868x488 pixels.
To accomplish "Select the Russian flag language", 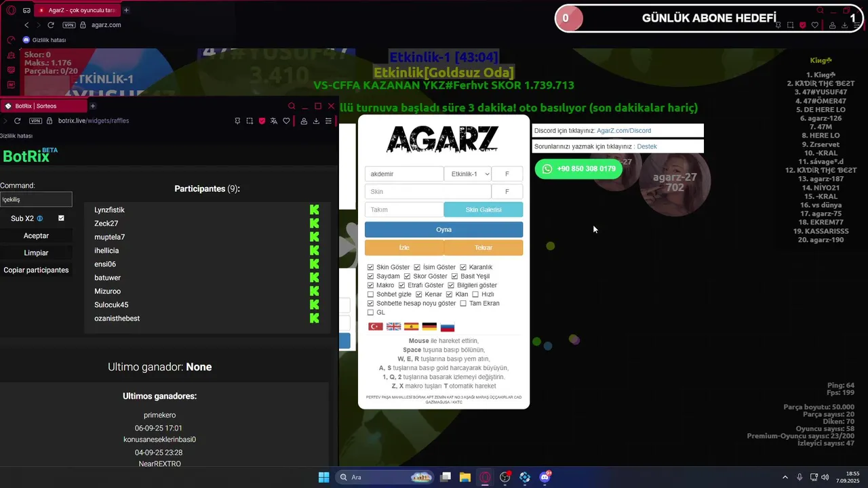I will 448,327.
